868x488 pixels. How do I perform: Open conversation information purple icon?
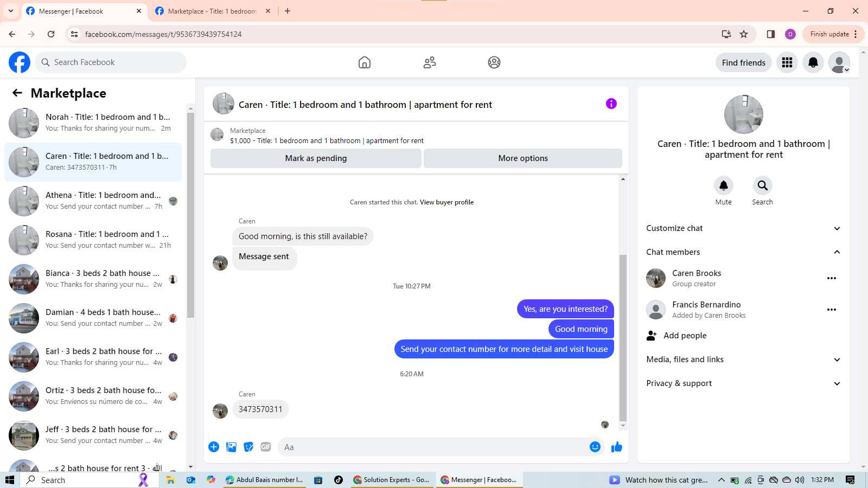click(611, 104)
